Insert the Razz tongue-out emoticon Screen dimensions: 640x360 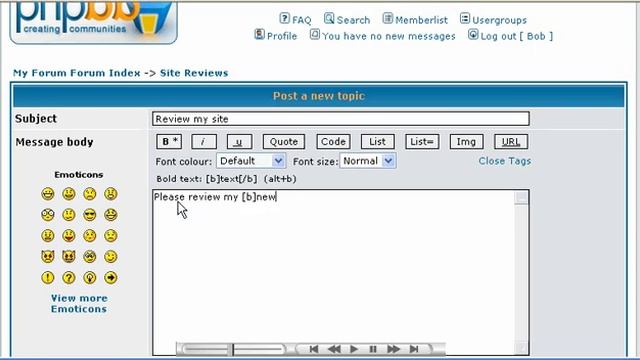69,236
